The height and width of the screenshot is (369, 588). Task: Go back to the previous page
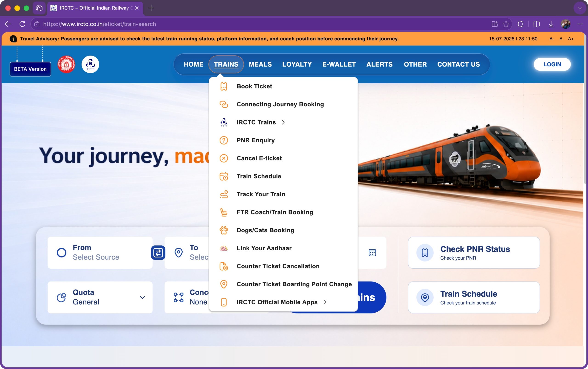pyautogui.click(x=8, y=24)
